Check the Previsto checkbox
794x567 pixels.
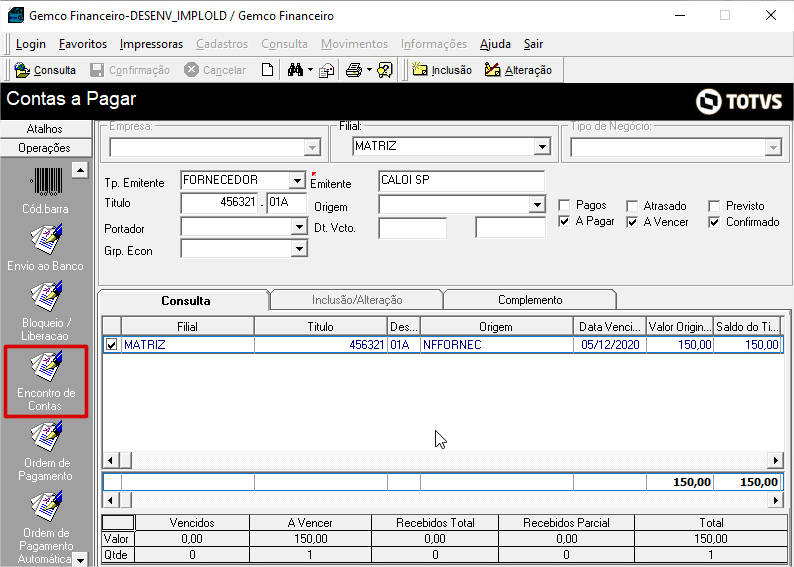tap(714, 206)
